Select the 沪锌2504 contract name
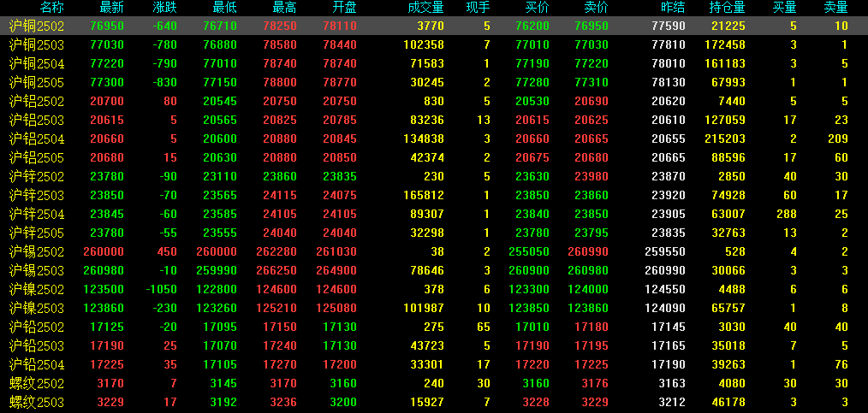 coord(37,214)
